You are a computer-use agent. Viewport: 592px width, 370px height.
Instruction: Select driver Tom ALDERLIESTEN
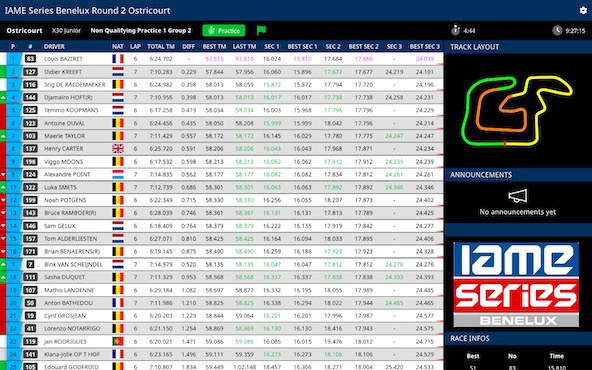tap(71, 239)
